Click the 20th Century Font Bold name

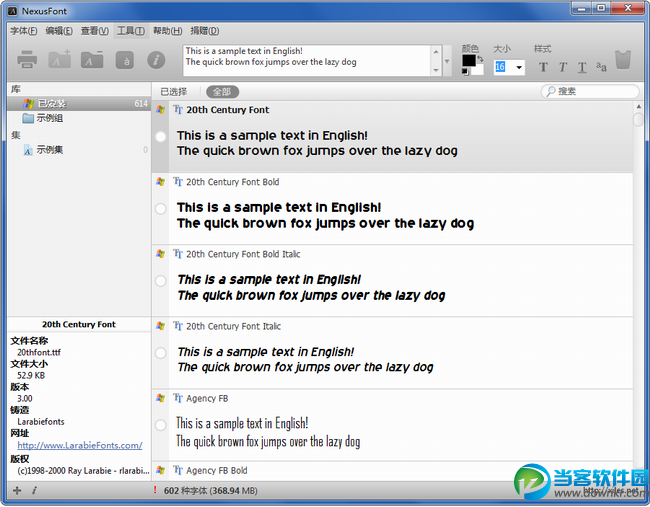coord(233,182)
